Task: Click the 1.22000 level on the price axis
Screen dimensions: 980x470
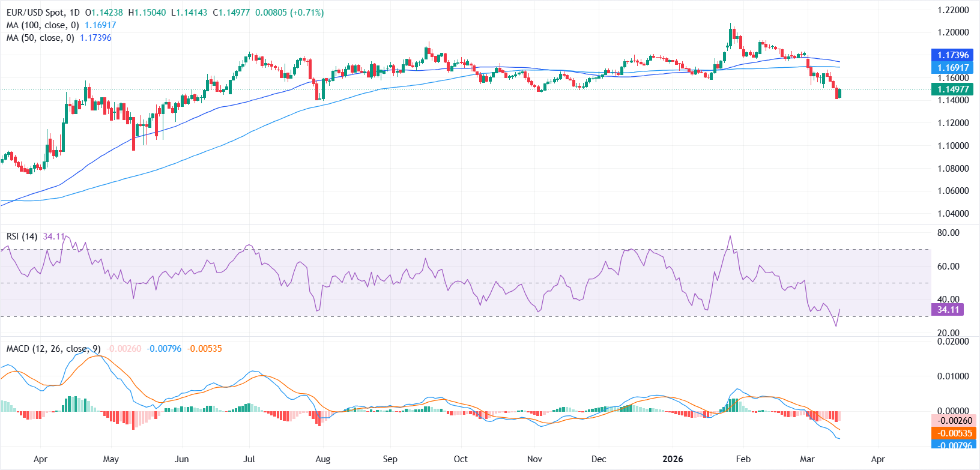Action: [953, 10]
